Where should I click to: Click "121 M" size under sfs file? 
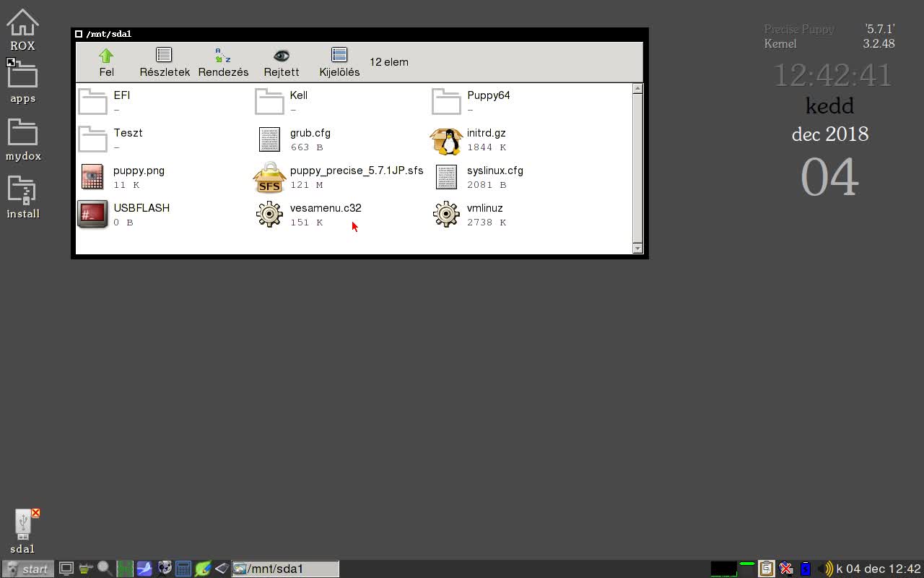307,185
